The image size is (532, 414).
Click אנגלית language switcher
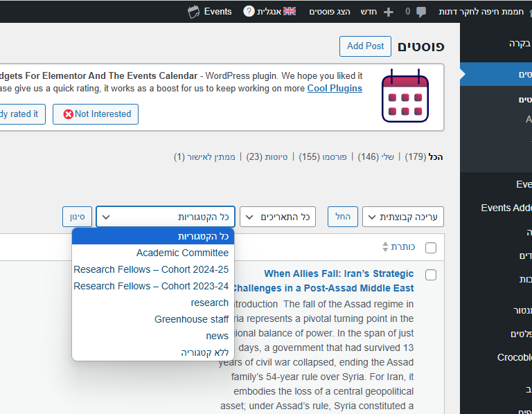tap(269, 12)
